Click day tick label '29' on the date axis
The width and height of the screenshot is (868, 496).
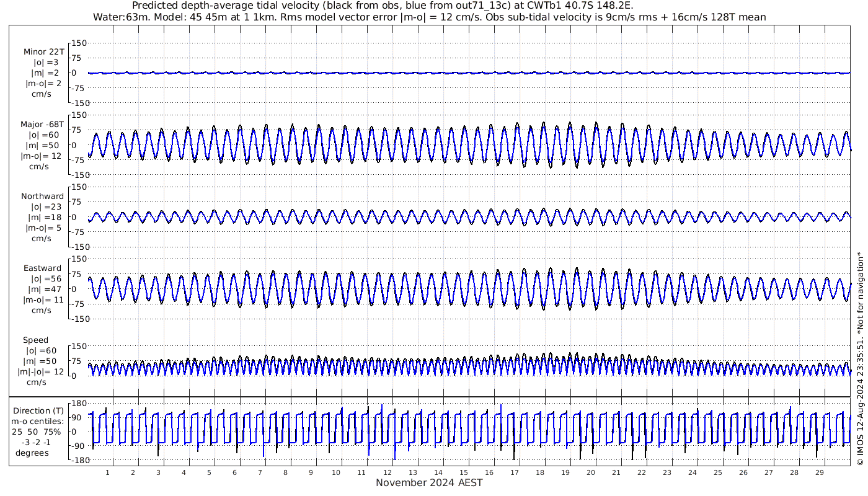click(x=819, y=472)
